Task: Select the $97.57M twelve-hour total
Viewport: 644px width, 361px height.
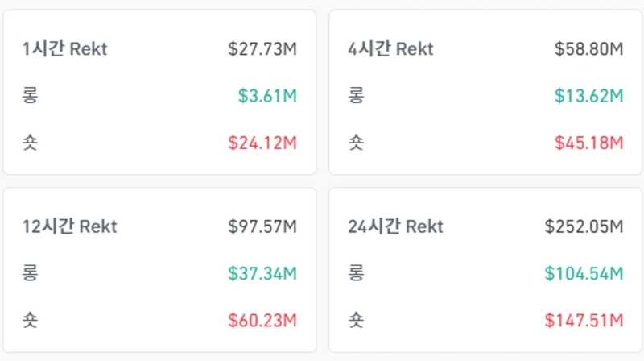Action: pyautogui.click(x=262, y=226)
